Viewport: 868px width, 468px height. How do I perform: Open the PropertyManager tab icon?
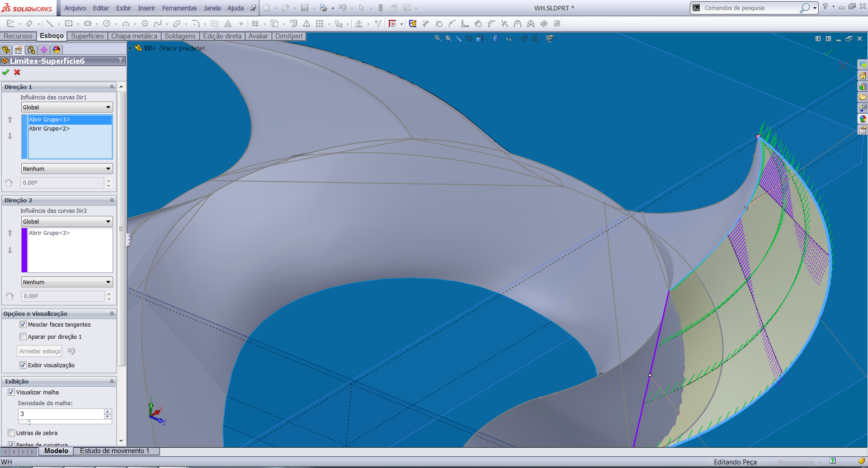(19, 50)
